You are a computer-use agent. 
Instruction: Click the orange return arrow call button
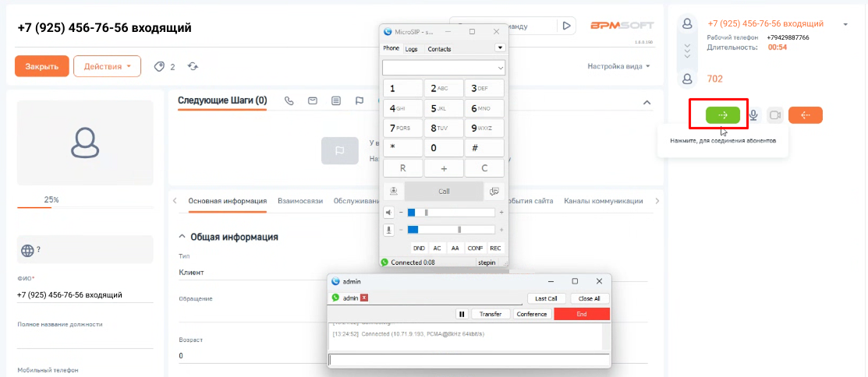tap(805, 115)
